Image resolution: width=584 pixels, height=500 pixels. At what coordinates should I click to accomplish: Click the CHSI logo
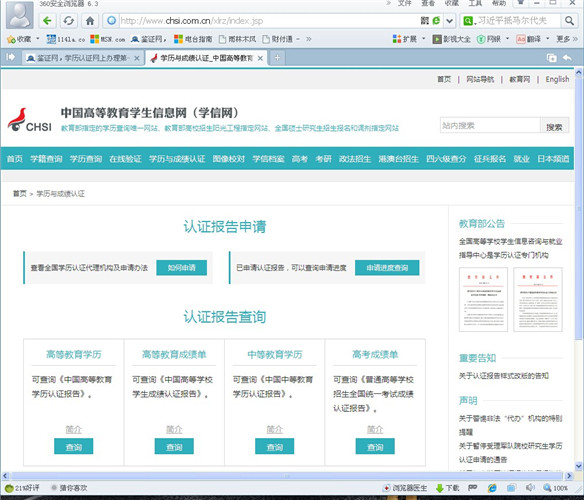30,120
